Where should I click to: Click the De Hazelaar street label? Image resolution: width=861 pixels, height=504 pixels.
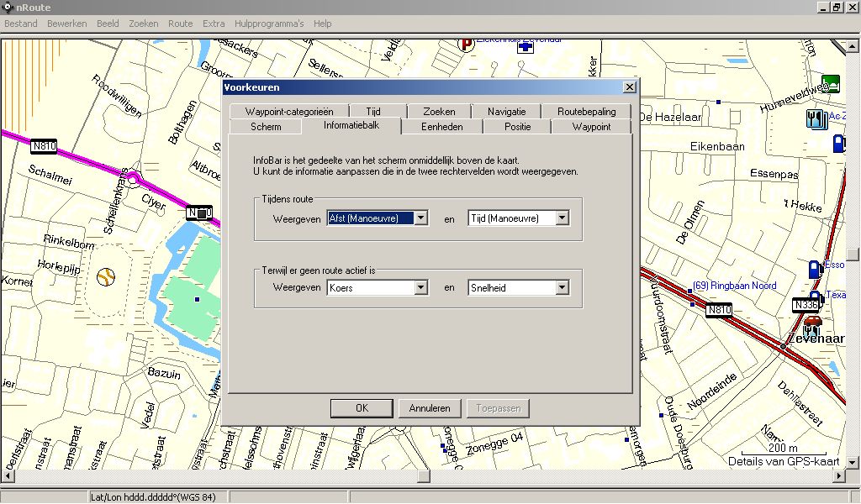tap(670, 117)
